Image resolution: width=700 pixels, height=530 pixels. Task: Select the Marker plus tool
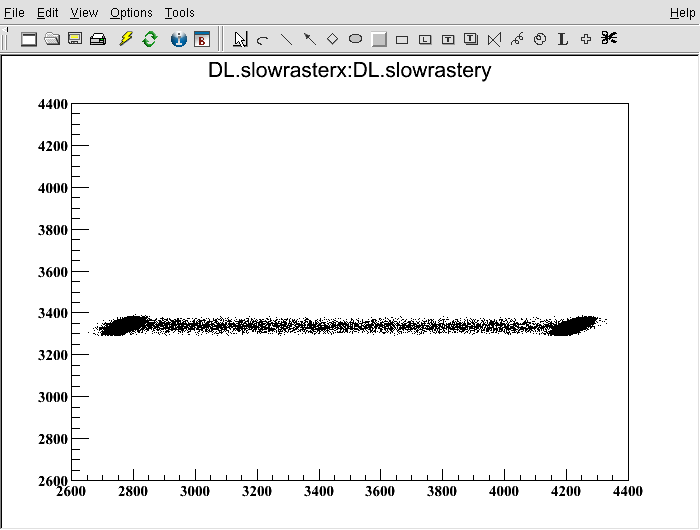(x=586, y=39)
